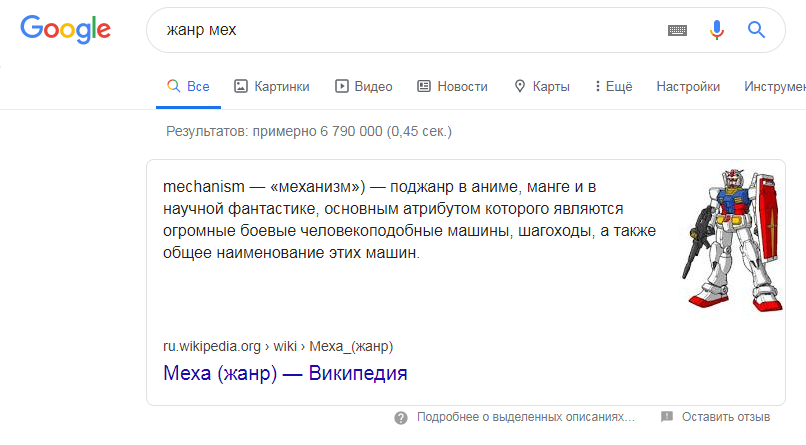Start voice search with microphone icon
This screenshot has height=445, width=806.
[x=717, y=31]
